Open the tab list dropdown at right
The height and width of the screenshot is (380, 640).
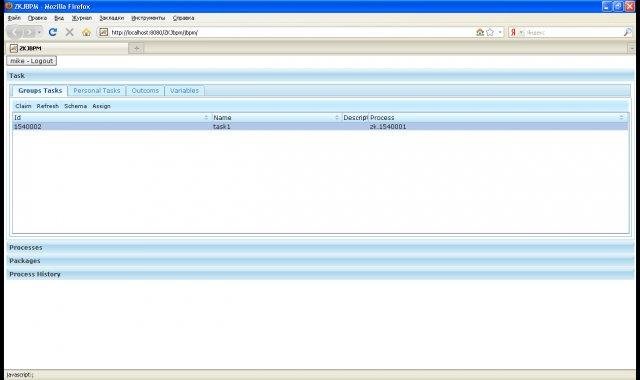pos(631,49)
